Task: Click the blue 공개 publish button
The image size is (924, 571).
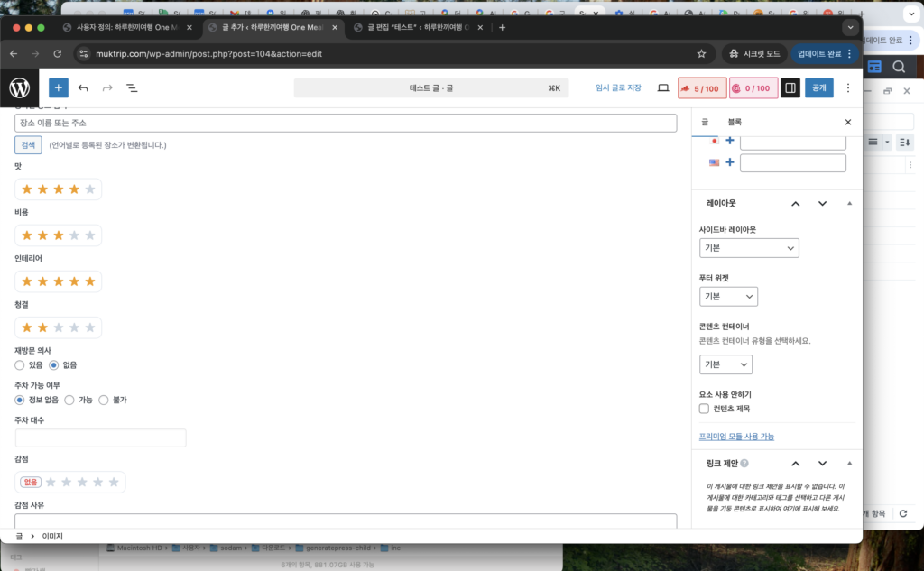Action: (x=818, y=88)
